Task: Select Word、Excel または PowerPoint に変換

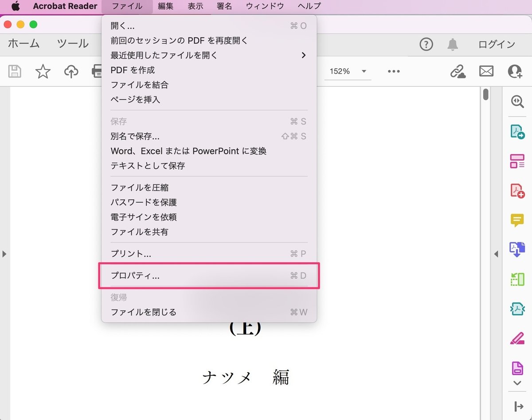Action: (x=209, y=151)
